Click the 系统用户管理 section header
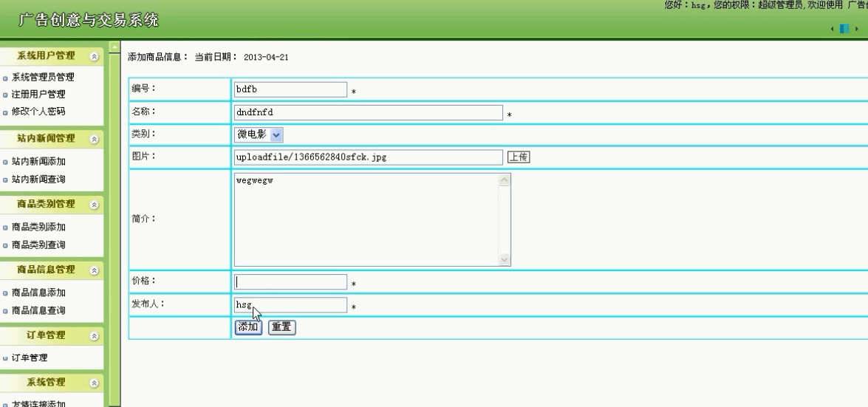The height and width of the screenshot is (407, 868). [51, 56]
